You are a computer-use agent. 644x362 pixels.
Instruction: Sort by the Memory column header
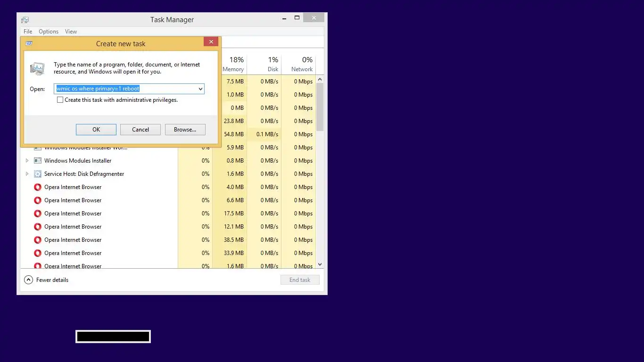(233, 69)
